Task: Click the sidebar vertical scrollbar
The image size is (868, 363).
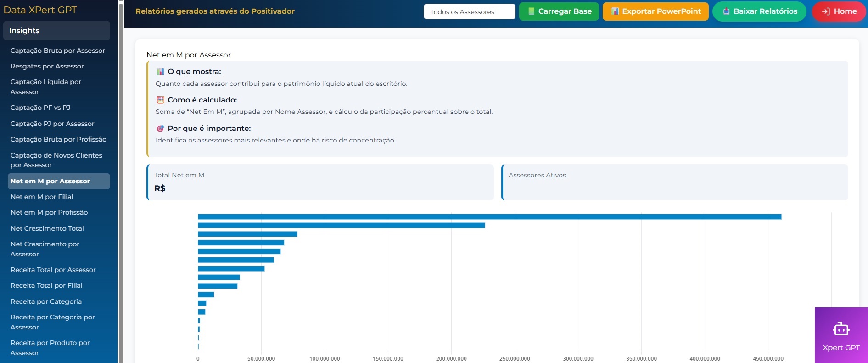Action: [121, 184]
